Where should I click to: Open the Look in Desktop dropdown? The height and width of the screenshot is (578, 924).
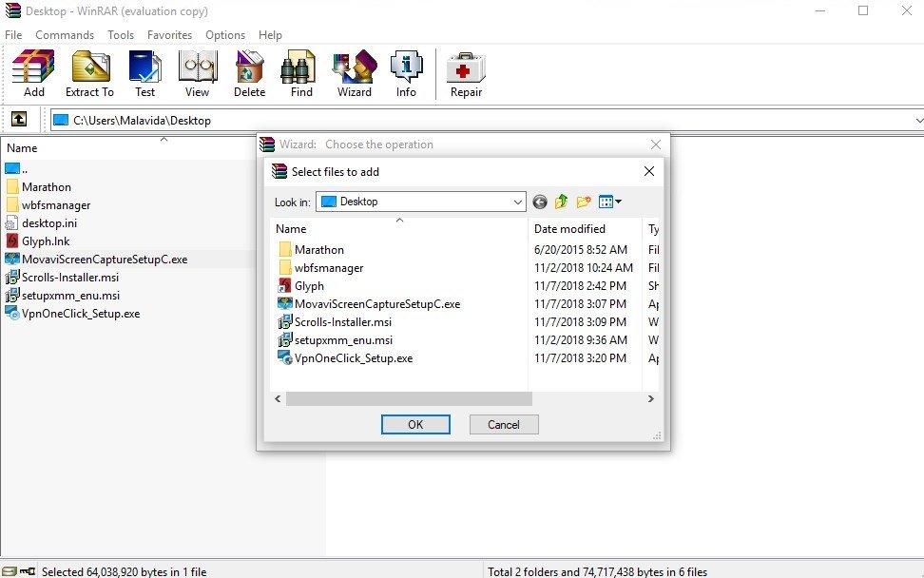[x=421, y=202]
